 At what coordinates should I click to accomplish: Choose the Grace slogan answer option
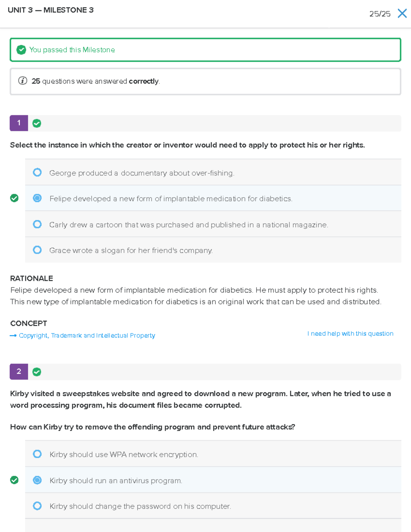37,250
